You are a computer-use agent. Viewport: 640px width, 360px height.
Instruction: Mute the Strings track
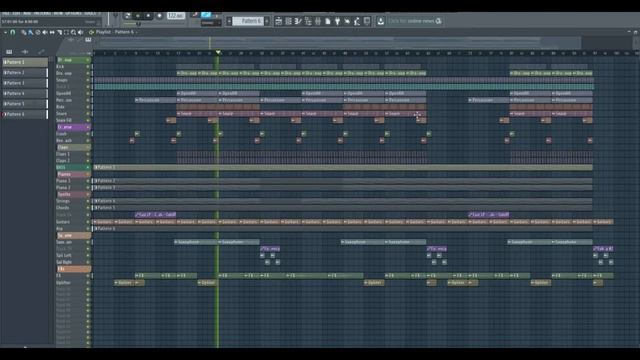click(x=88, y=201)
